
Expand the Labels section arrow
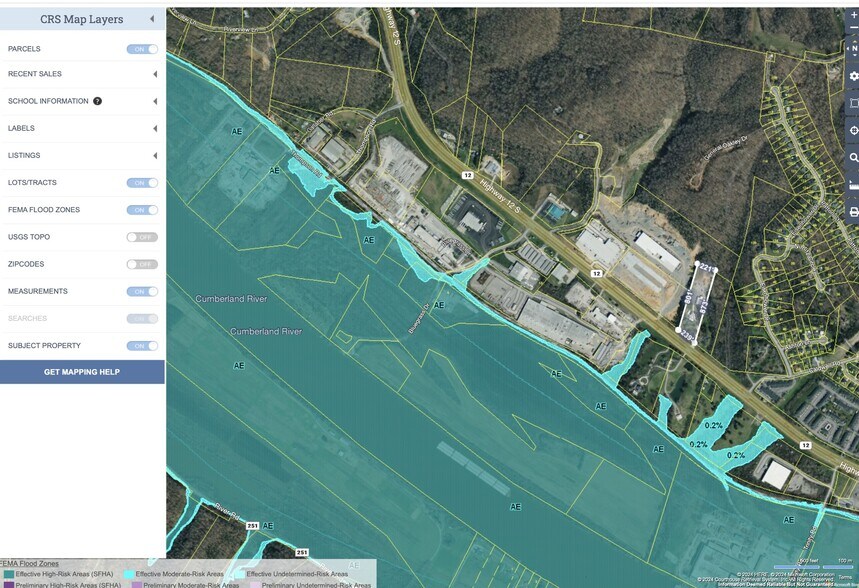(154, 128)
